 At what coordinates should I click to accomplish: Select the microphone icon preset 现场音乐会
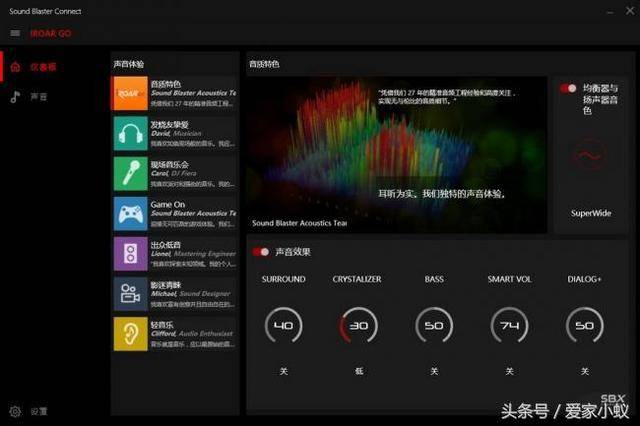click(x=130, y=173)
